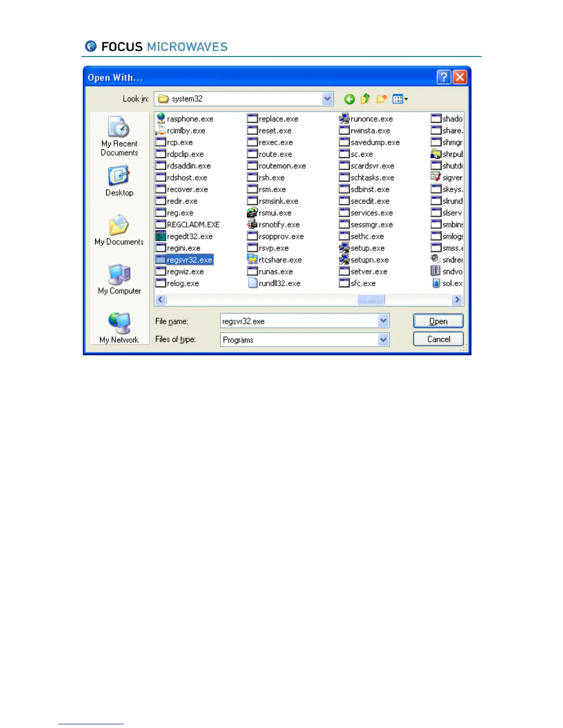The image size is (563, 728).
Task: Select reset.exe in the file list
Action: (x=270, y=131)
